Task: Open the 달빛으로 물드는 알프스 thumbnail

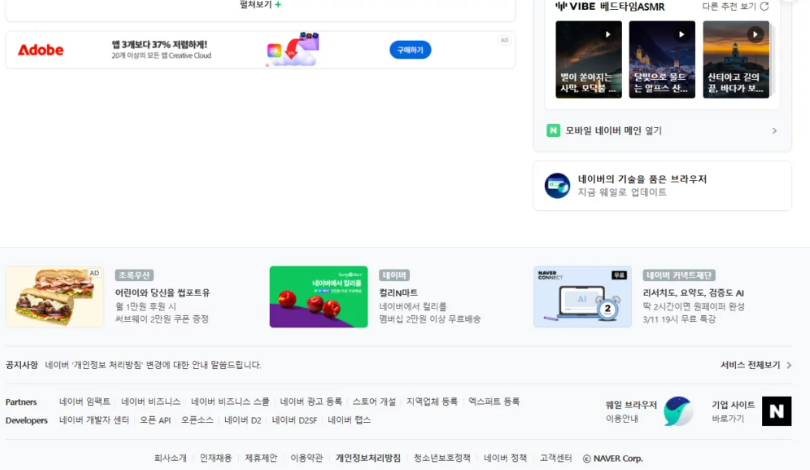Action: 662,59
